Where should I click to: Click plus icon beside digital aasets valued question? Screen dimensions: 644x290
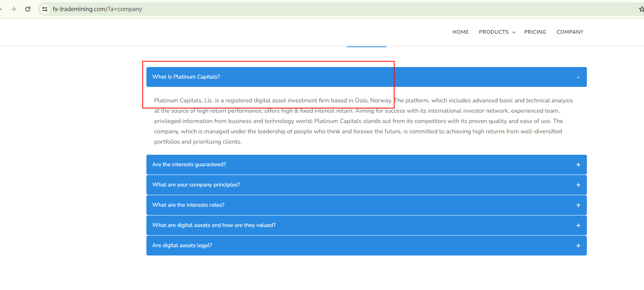578,225
